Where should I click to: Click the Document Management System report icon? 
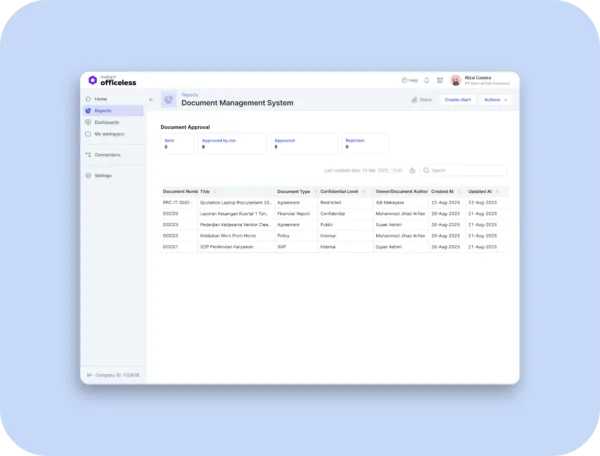(x=168, y=100)
